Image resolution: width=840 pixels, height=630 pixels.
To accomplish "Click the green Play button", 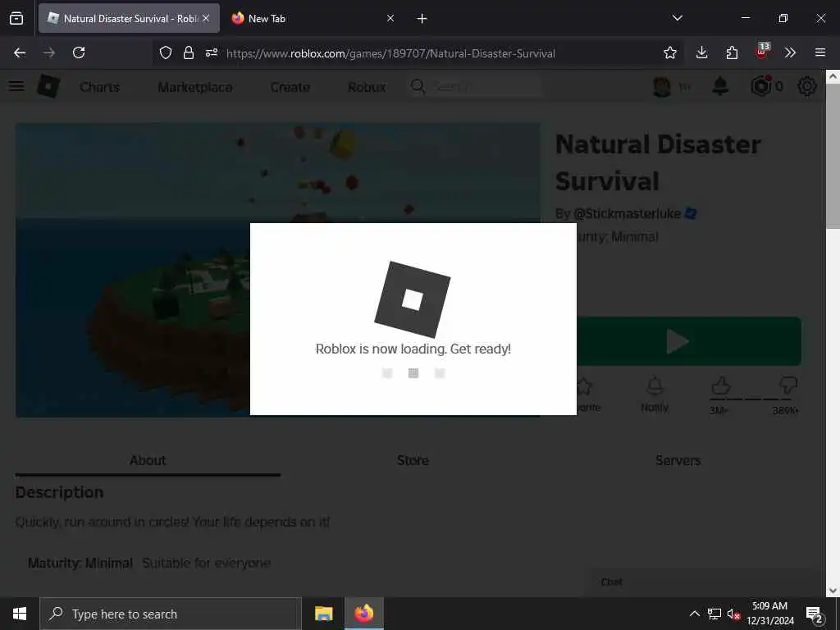I will (689, 341).
